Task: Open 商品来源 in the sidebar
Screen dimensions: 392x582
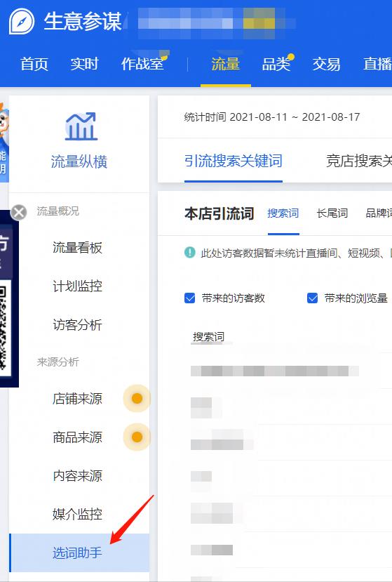Action: point(77,437)
